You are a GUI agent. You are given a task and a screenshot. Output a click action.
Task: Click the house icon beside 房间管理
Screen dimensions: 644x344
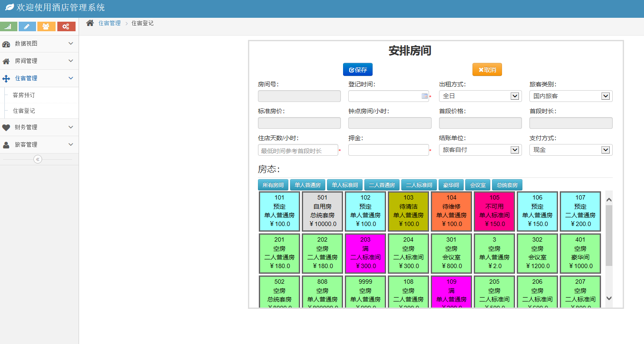(x=6, y=61)
